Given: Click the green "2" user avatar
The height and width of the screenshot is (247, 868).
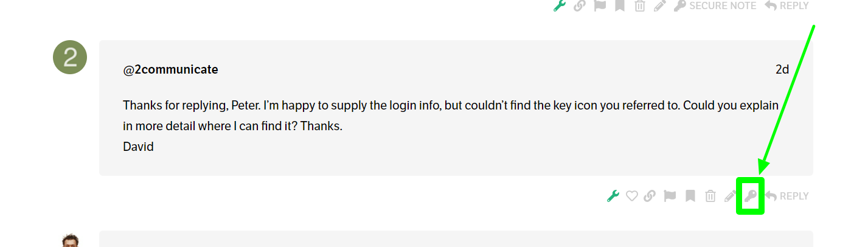Looking at the screenshot, I should pyautogui.click(x=70, y=57).
